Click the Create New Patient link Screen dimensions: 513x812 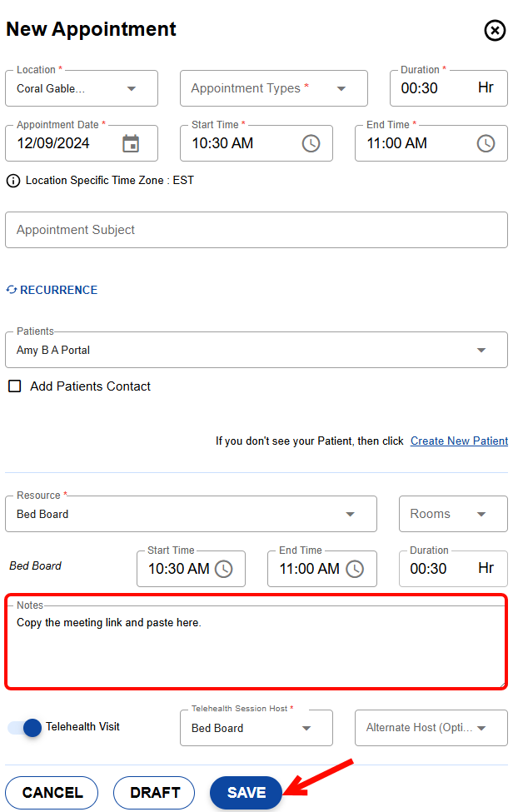click(459, 441)
